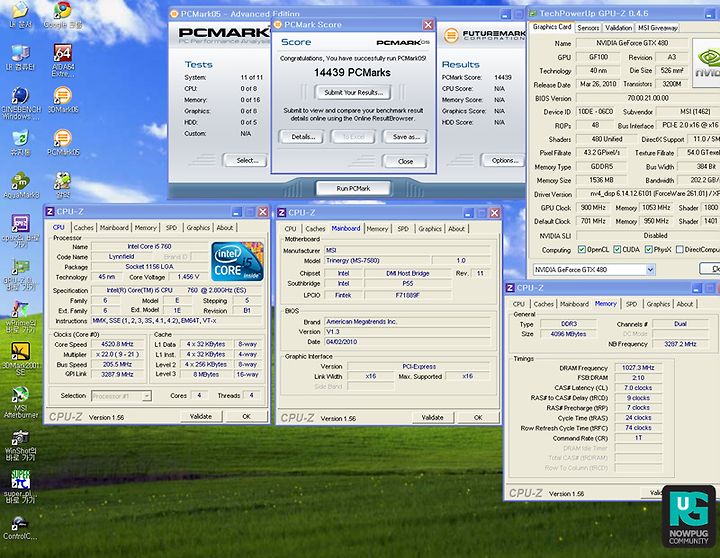Open the frog icon on desktop
The image size is (720, 558).
pyautogui.click(x=63, y=185)
